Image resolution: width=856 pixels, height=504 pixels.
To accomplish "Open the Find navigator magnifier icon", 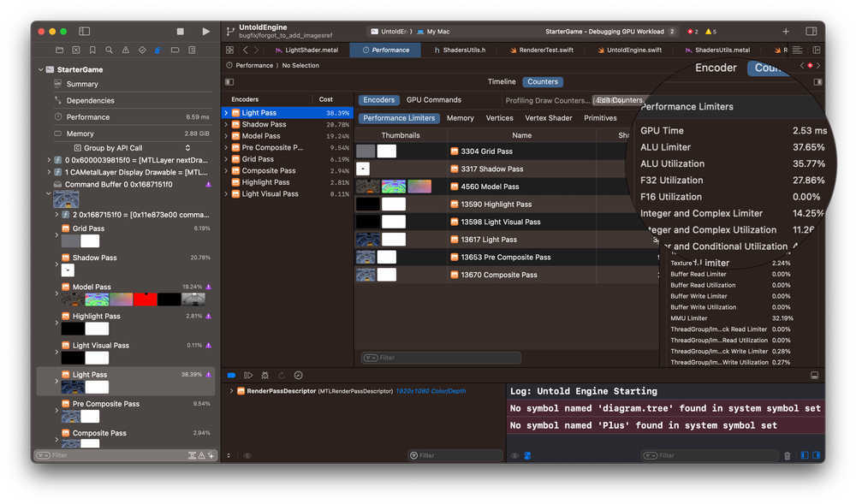I will (110, 50).
